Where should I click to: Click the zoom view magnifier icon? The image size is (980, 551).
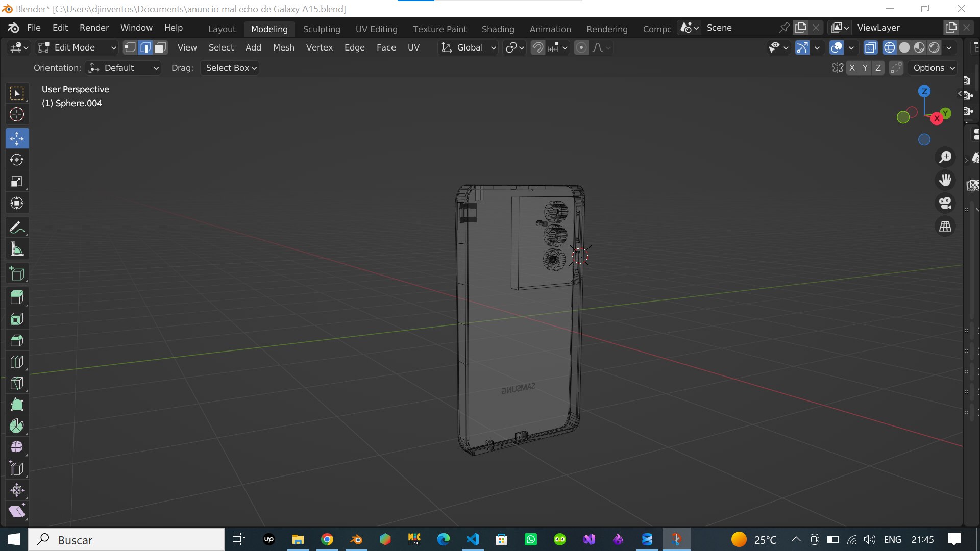(x=945, y=157)
